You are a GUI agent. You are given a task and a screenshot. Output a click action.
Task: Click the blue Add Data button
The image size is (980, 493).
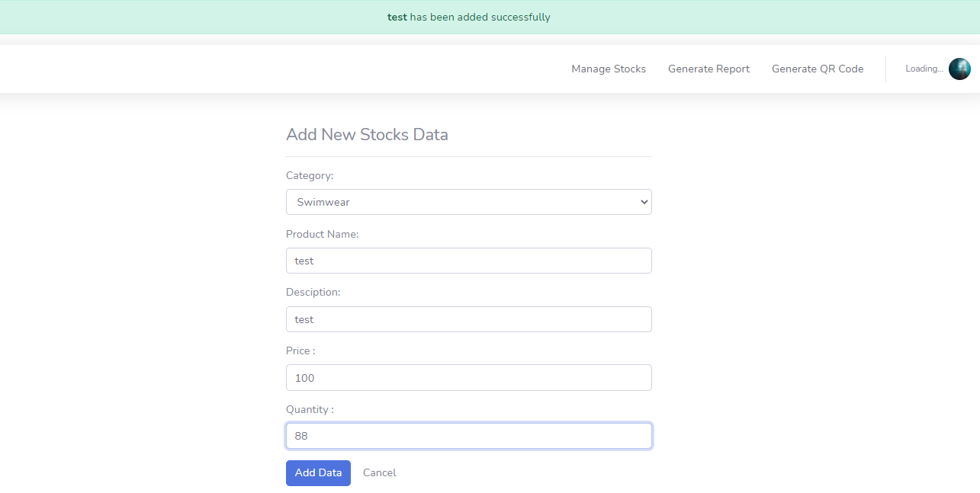coord(318,472)
